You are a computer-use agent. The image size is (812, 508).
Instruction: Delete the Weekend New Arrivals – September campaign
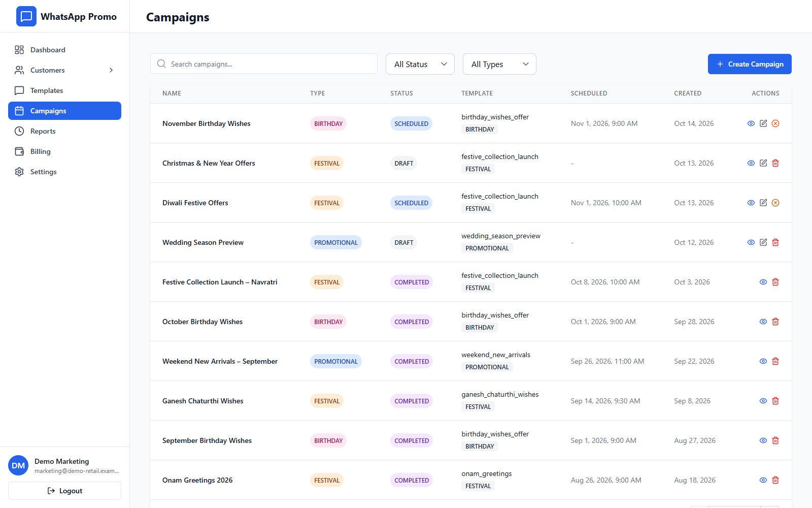tap(775, 361)
